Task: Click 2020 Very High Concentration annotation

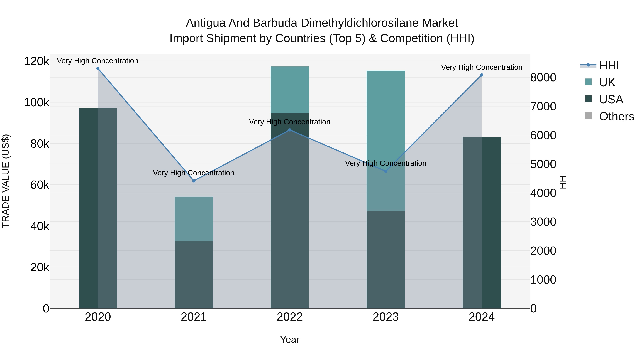Action: tap(97, 61)
